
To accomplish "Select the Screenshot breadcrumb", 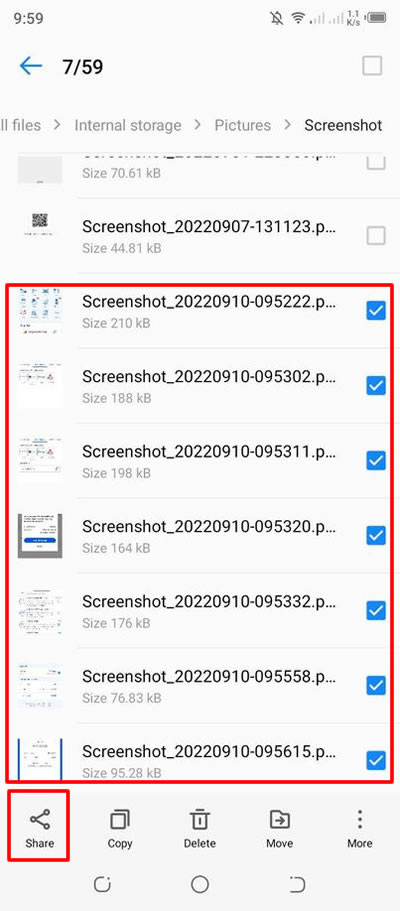I will [343, 125].
